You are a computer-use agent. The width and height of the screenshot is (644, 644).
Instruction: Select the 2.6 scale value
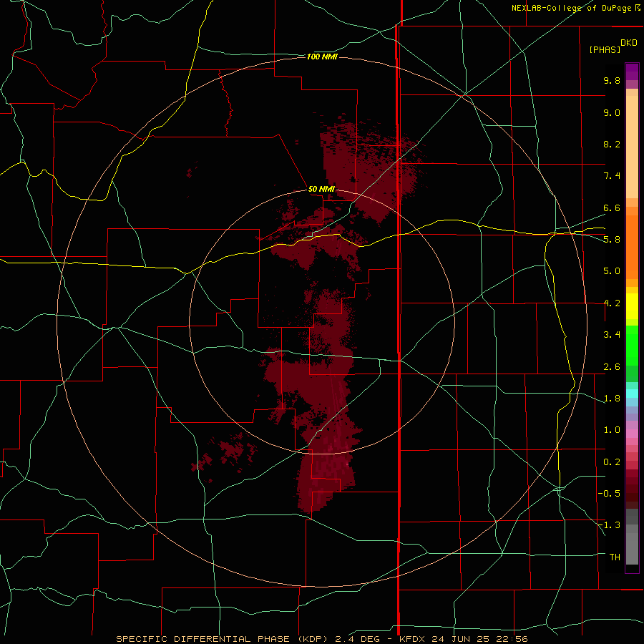(612, 367)
